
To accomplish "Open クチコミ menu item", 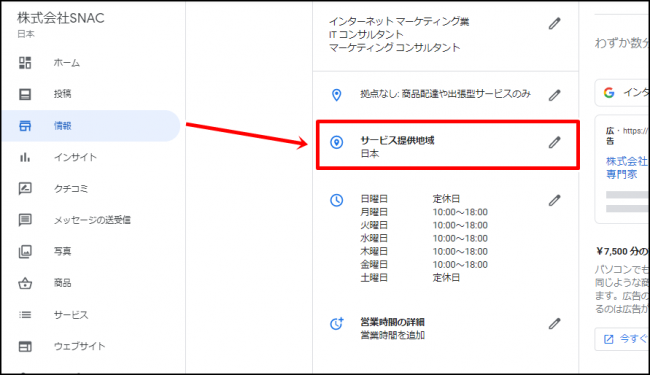I will (x=71, y=189).
